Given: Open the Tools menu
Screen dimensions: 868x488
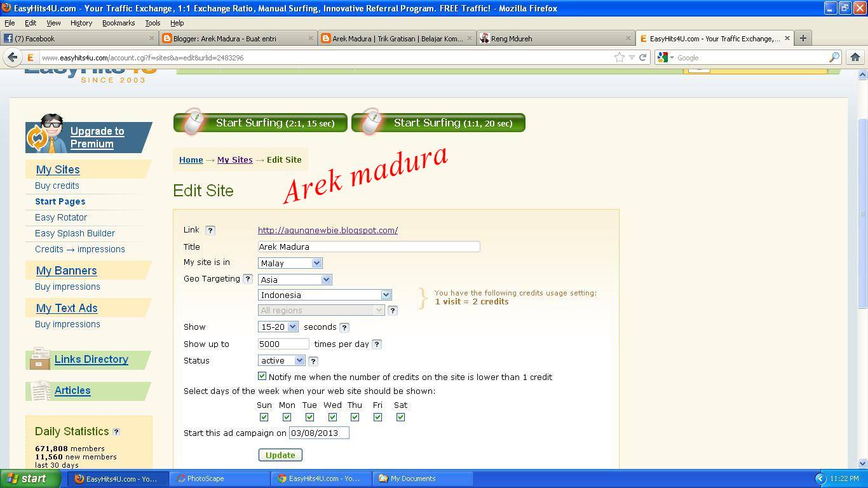Looking at the screenshot, I should click(x=153, y=23).
